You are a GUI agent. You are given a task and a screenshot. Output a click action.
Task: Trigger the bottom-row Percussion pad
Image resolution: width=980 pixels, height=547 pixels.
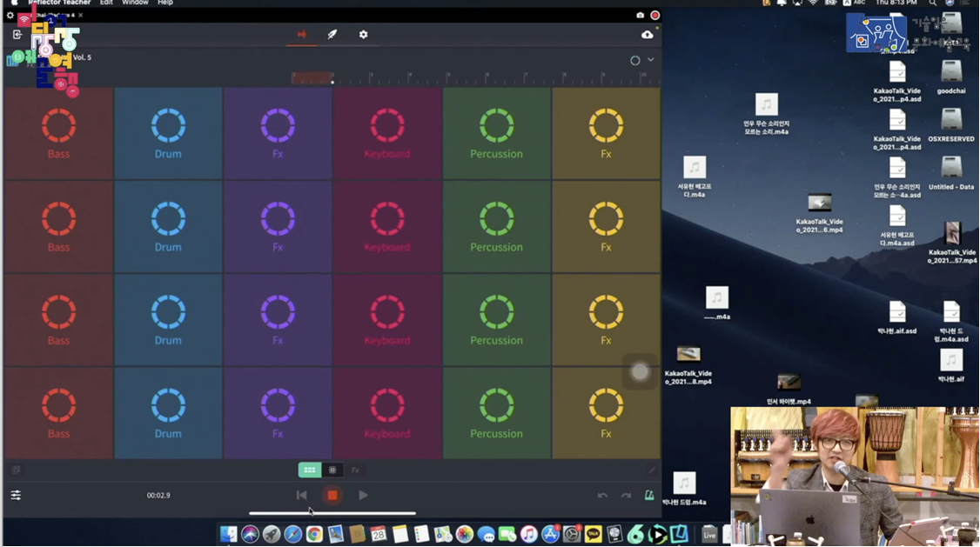(496, 413)
